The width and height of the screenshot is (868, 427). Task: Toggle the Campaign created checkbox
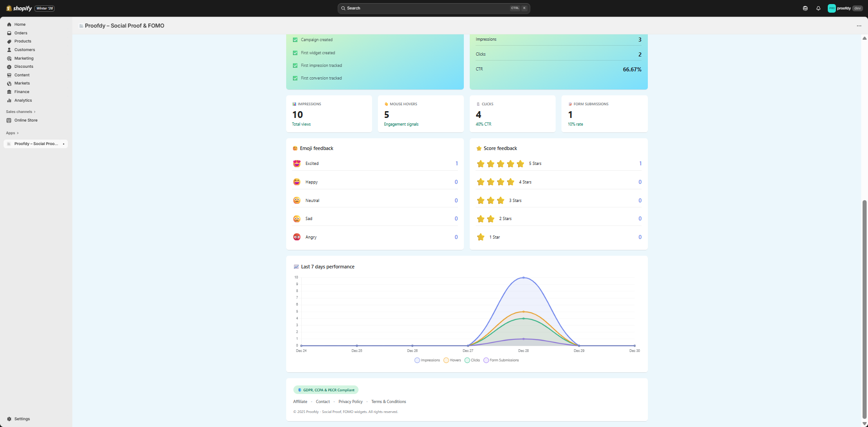click(x=295, y=40)
